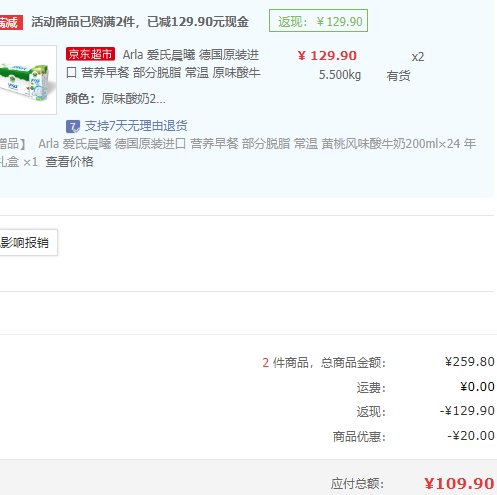Click the x2 quantity label
This screenshot has width=497, height=495.
pos(418,57)
